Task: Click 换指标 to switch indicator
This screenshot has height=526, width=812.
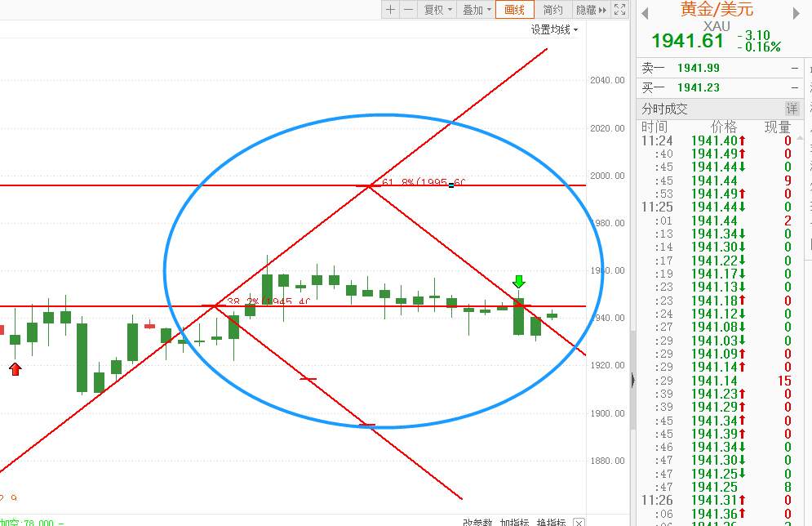Action: [x=551, y=522]
